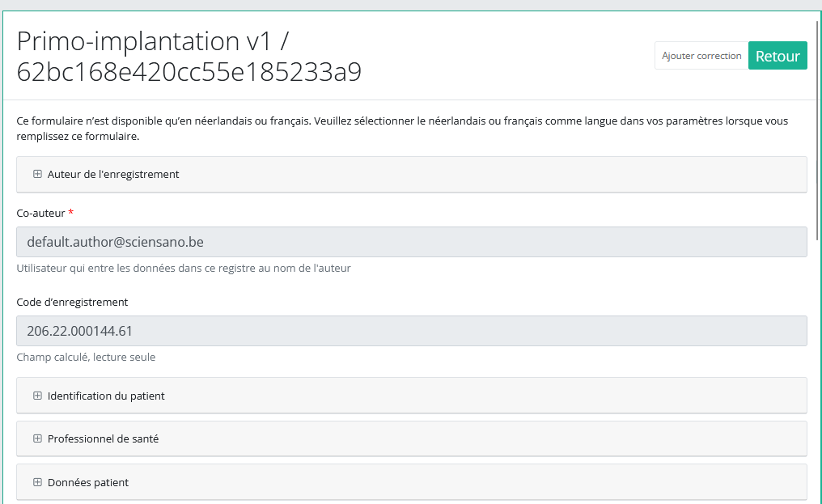Click the Co-auteur email input field
The width and height of the screenshot is (822, 504).
click(411, 242)
